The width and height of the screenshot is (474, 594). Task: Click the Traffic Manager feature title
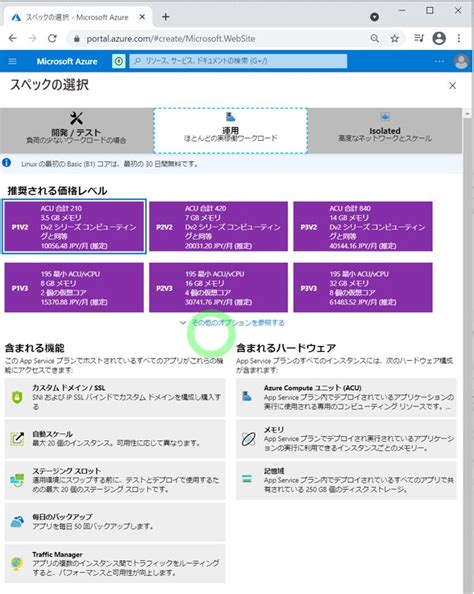pos(57,554)
